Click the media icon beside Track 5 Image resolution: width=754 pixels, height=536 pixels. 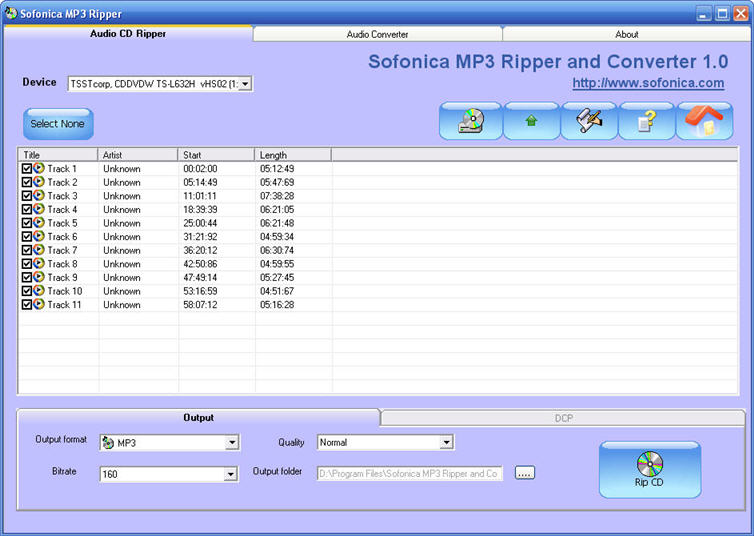pyautogui.click(x=39, y=223)
